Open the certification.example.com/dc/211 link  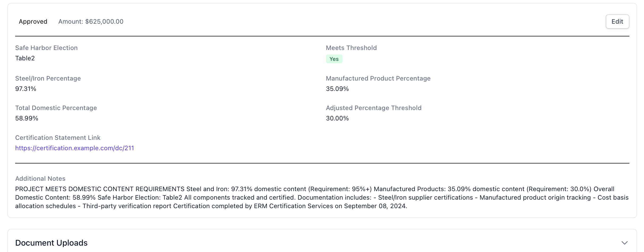coord(75,148)
